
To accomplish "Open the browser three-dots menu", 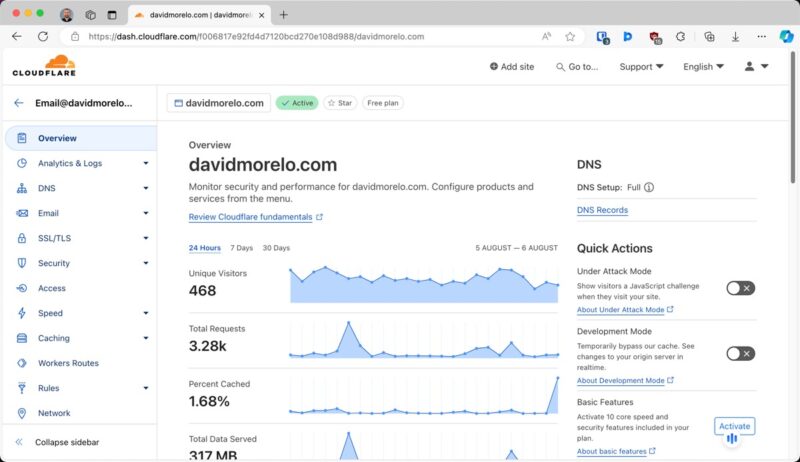I will (761, 36).
